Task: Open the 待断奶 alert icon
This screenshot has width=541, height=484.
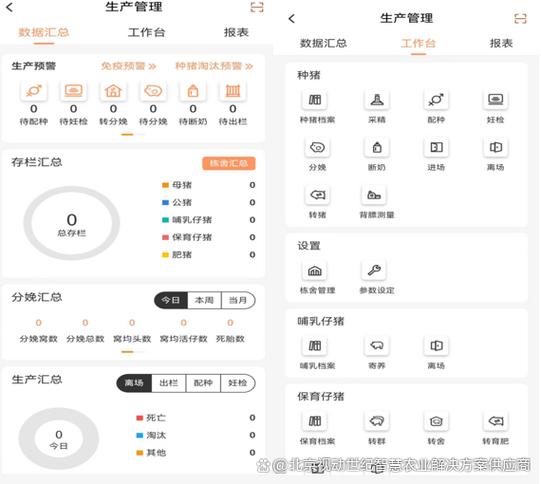Action: [193, 91]
